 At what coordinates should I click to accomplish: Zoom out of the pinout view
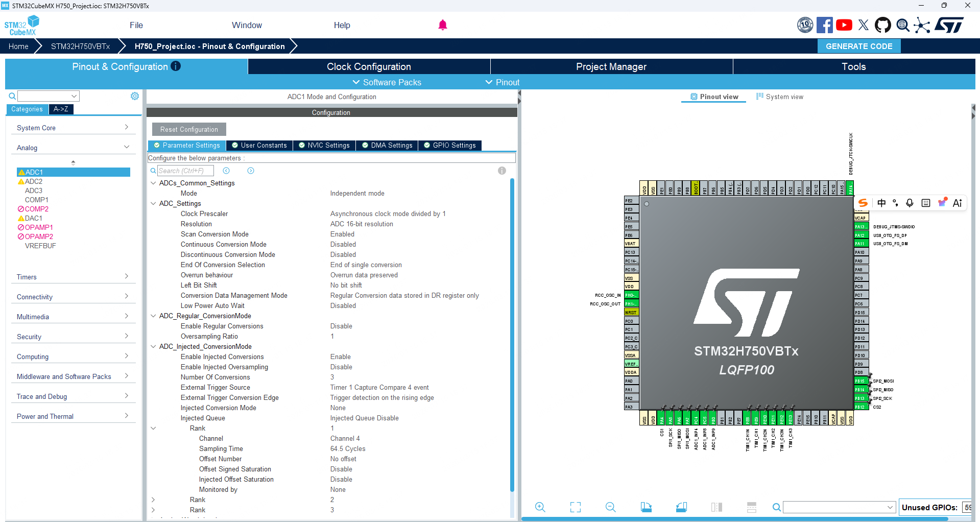(x=611, y=507)
